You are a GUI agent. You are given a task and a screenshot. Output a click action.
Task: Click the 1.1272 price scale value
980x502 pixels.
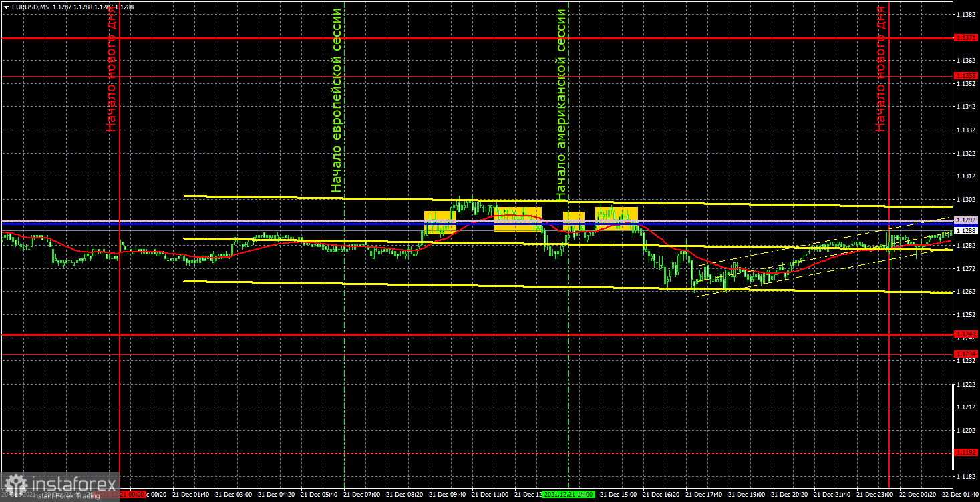(x=966, y=268)
